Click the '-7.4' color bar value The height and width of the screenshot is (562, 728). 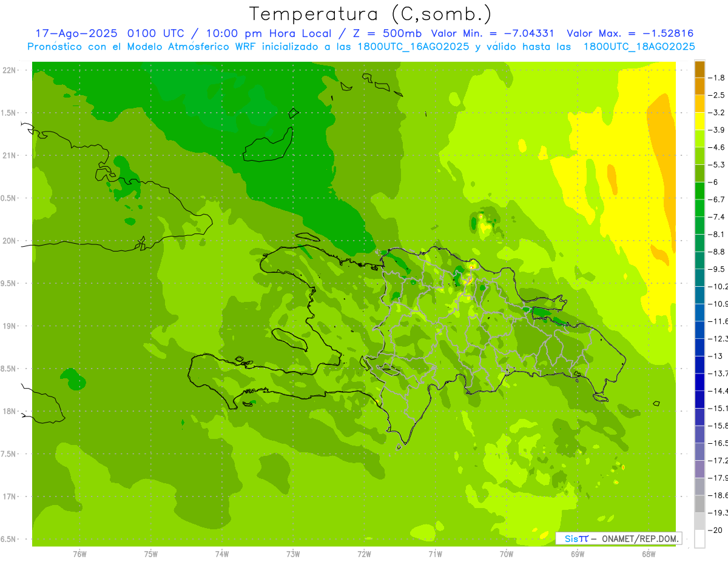[717, 217]
